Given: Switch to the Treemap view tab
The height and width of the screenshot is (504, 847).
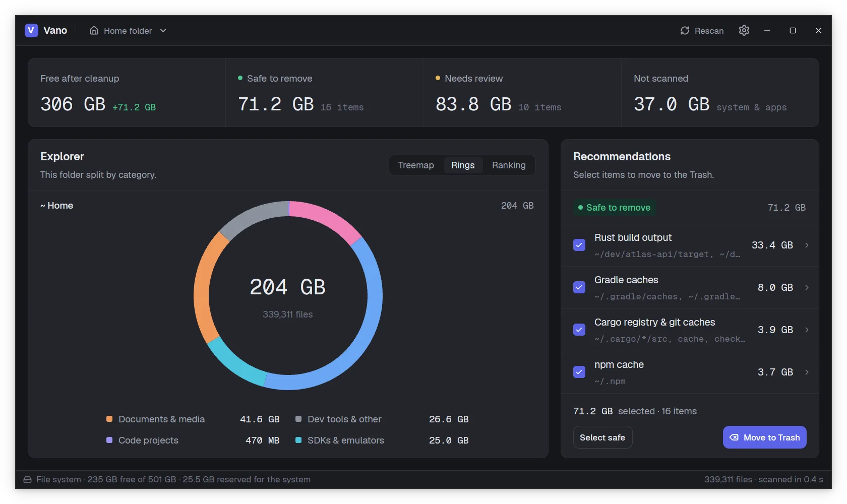Looking at the screenshot, I should (x=416, y=165).
